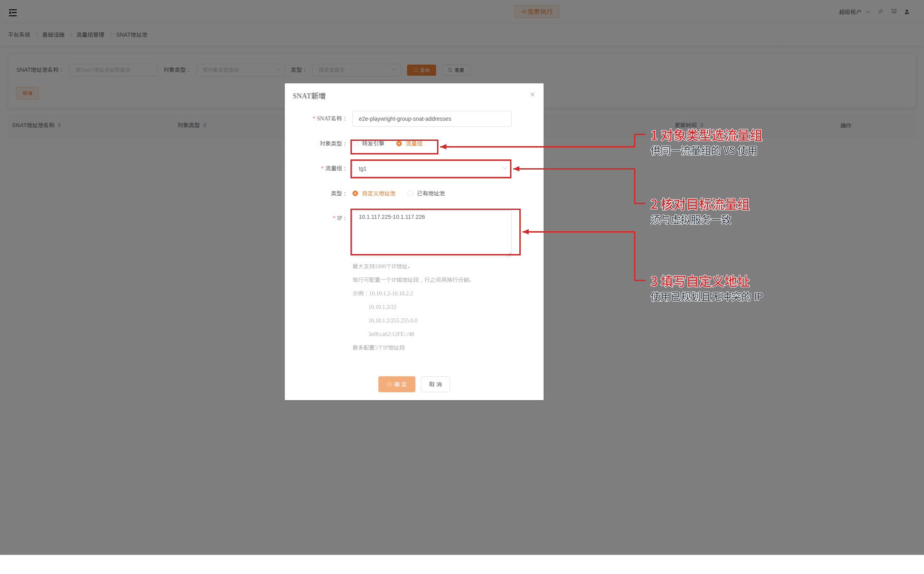Collapse the sidebar menu icon
924x574 pixels.
click(x=12, y=13)
